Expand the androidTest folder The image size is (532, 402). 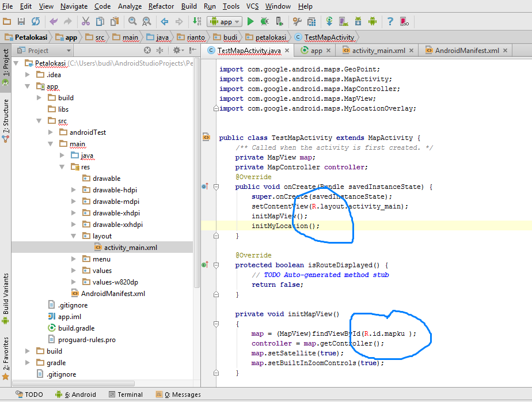click(x=51, y=132)
